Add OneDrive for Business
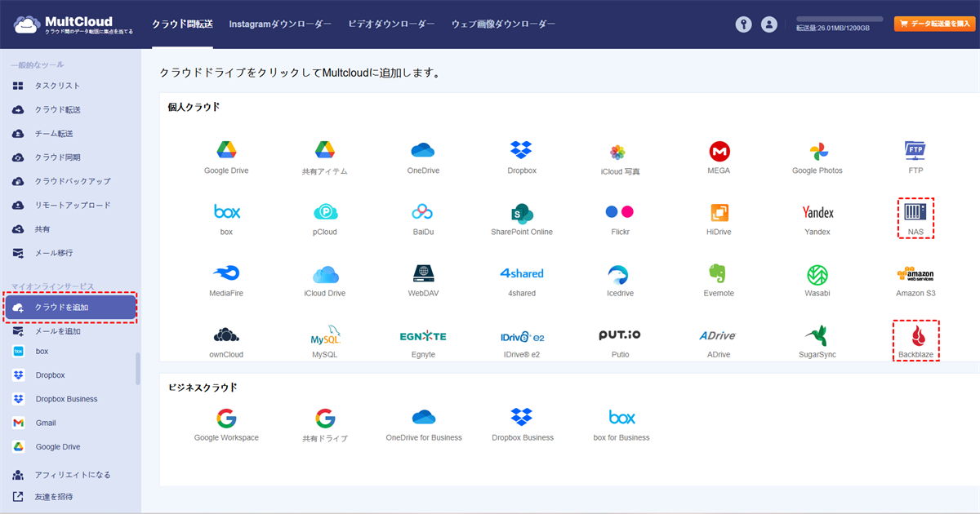Screen dimensions: 980x514 tap(423, 418)
